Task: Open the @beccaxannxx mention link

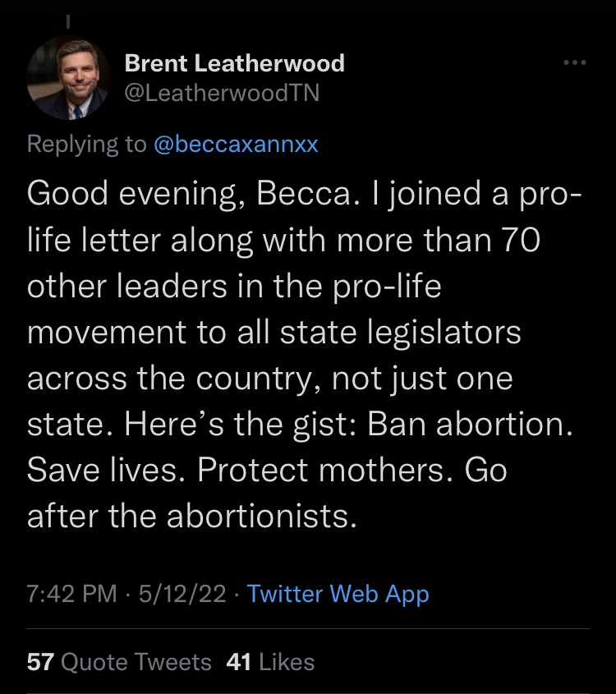Action: pyautogui.click(x=236, y=144)
